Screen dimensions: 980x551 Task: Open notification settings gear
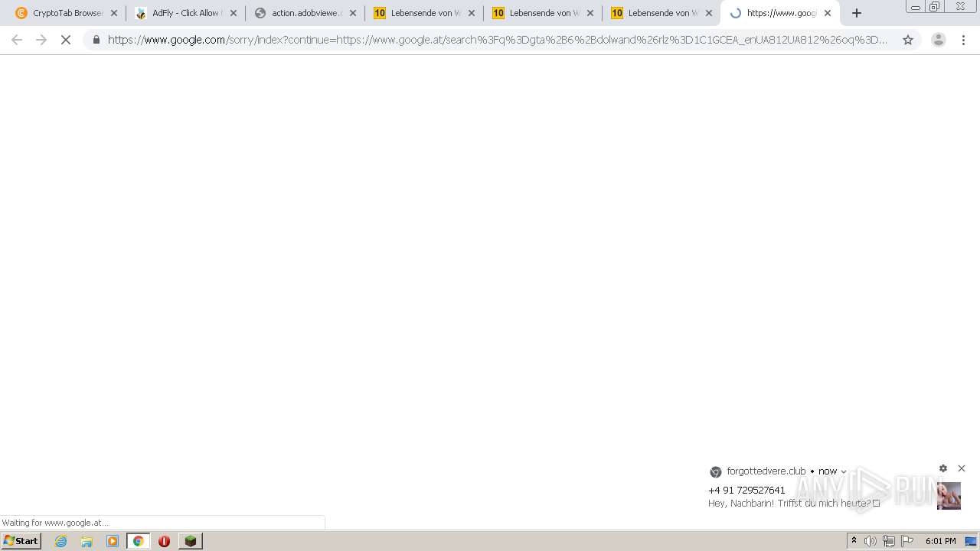pos(943,468)
